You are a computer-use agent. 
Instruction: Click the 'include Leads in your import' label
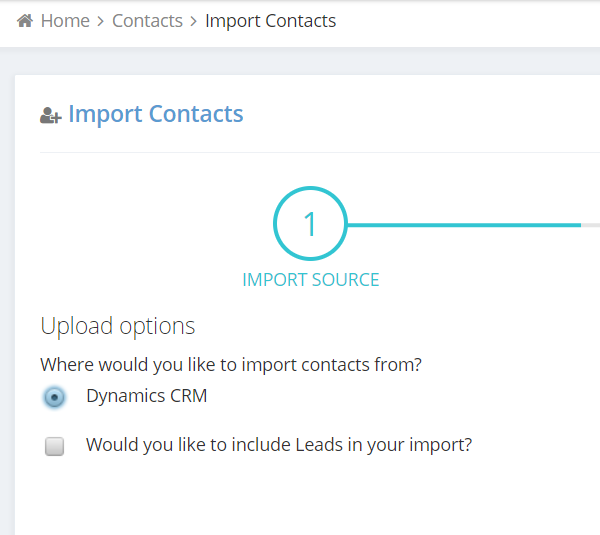[x=279, y=445]
